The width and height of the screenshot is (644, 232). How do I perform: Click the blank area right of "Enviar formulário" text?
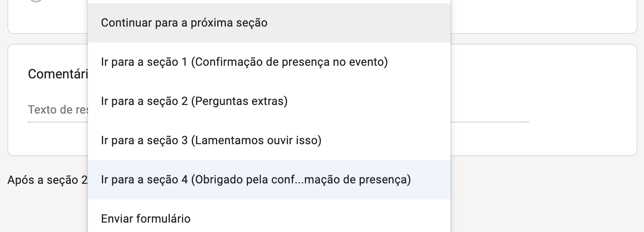point(319,219)
